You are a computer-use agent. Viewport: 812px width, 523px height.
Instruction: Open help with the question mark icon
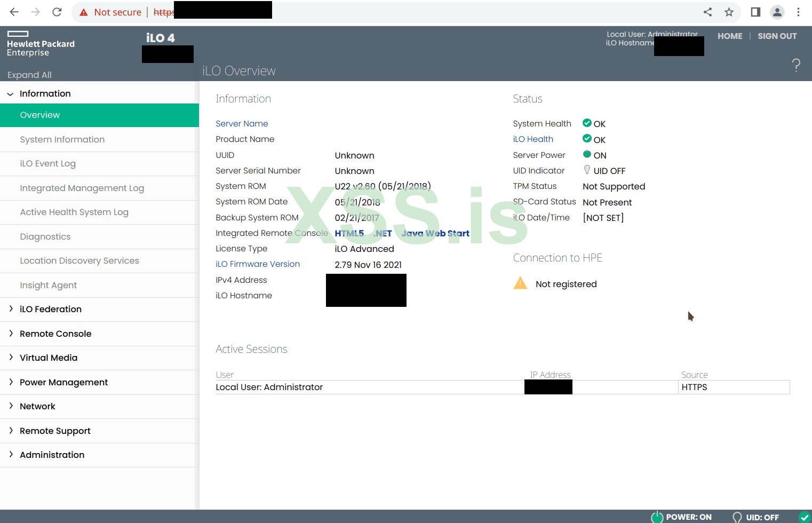[x=796, y=65]
